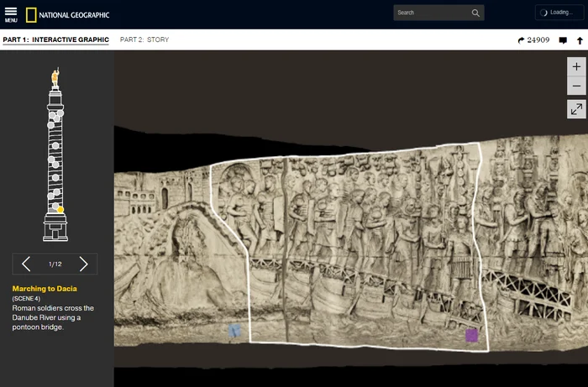Switch to Part 1: Interactive Graphic tab

[56, 39]
